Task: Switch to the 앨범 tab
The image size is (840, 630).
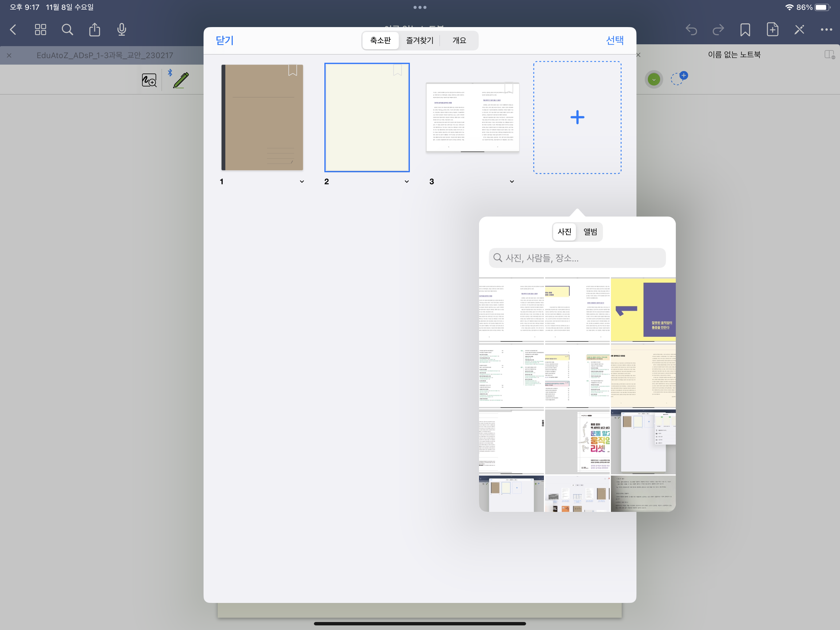Action: point(590,232)
